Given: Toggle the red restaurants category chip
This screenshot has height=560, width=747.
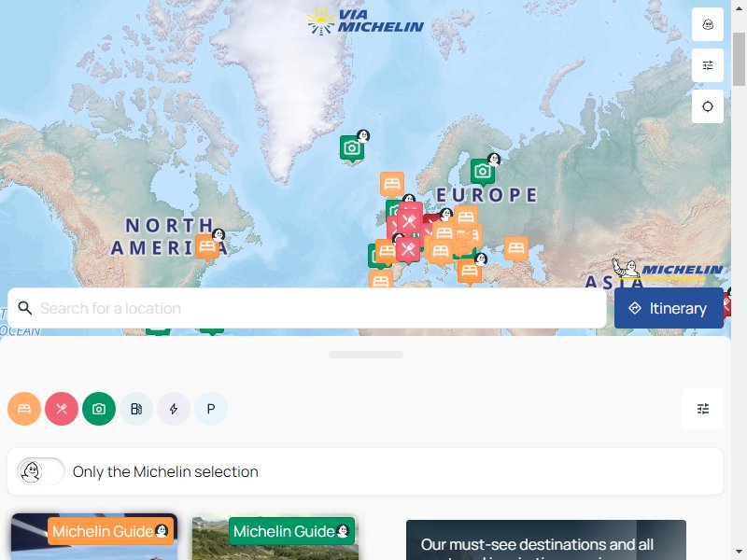Looking at the screenshot, I should coord(62,409).
